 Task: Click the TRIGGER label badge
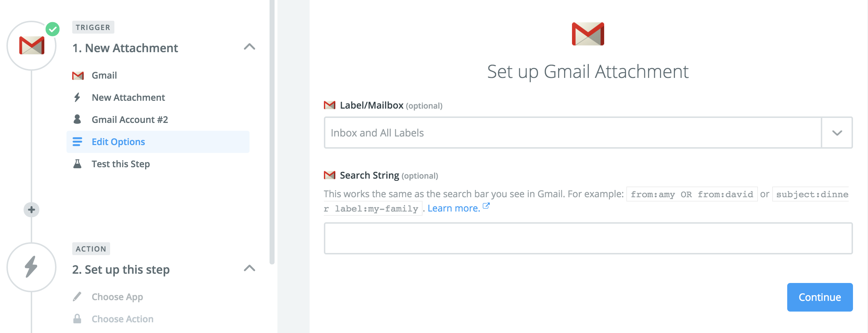[93, 27]
